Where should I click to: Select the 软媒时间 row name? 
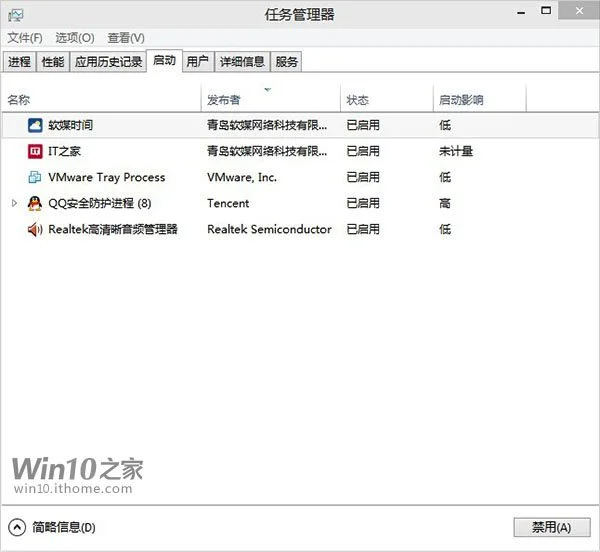(x=70, y=125)
